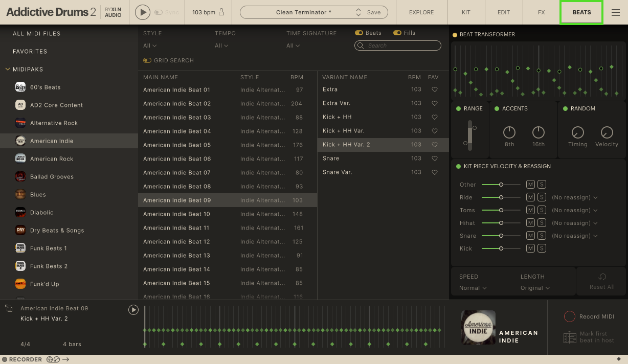Image resolution: width=628 pixels, height=364 pixels.
Task: Click the Recorder arrow icon
Action: tap(66, 359)
